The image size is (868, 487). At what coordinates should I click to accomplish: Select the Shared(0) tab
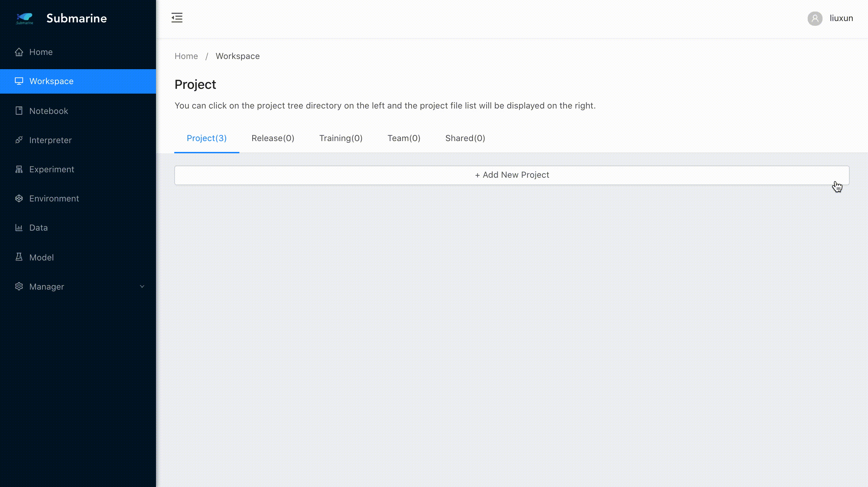point(465,138)
